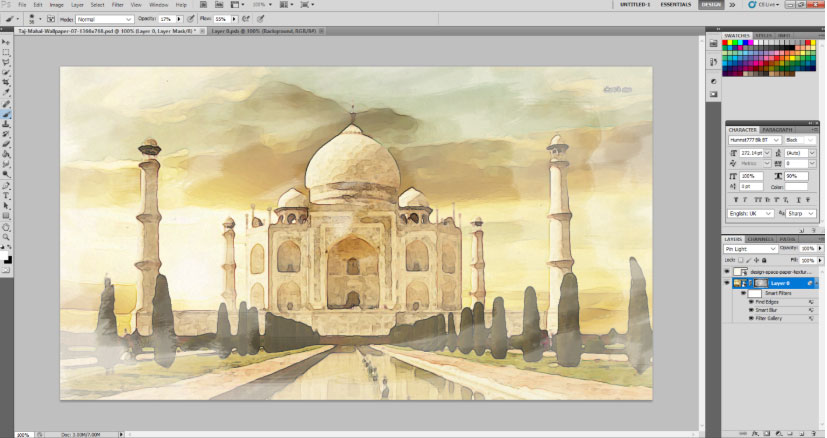Viewport: 827px width, 438px height.
Task: Apply Faux Bold in Character panel
Action: tap(736, 200)
